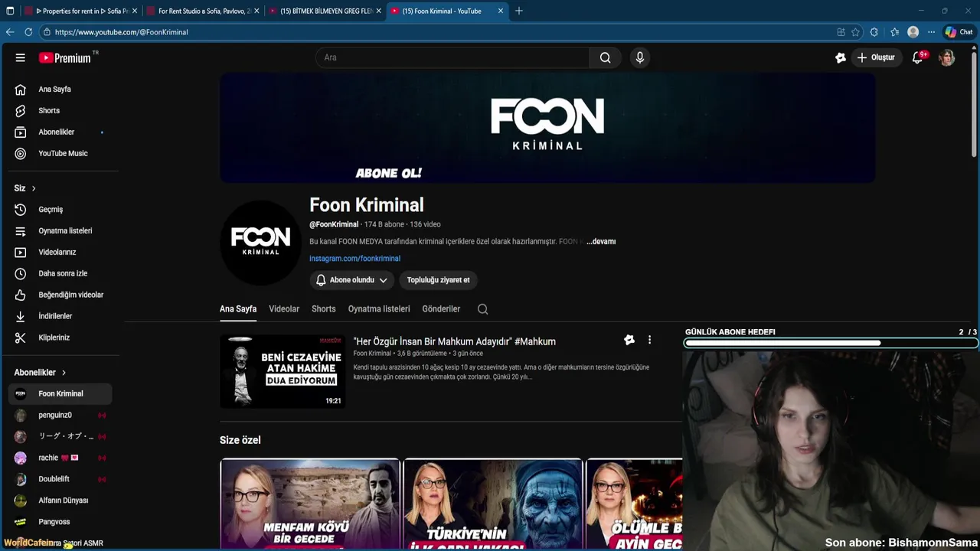This screenshot has width=980, height=551.
Task: Click the @FoonKriminal channel handle
Action: pyautogui.click(x=334, y=224)
